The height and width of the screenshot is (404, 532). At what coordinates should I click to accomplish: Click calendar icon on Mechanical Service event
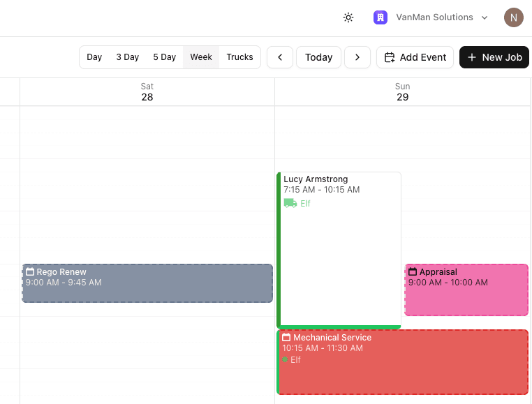pos(286,337)
